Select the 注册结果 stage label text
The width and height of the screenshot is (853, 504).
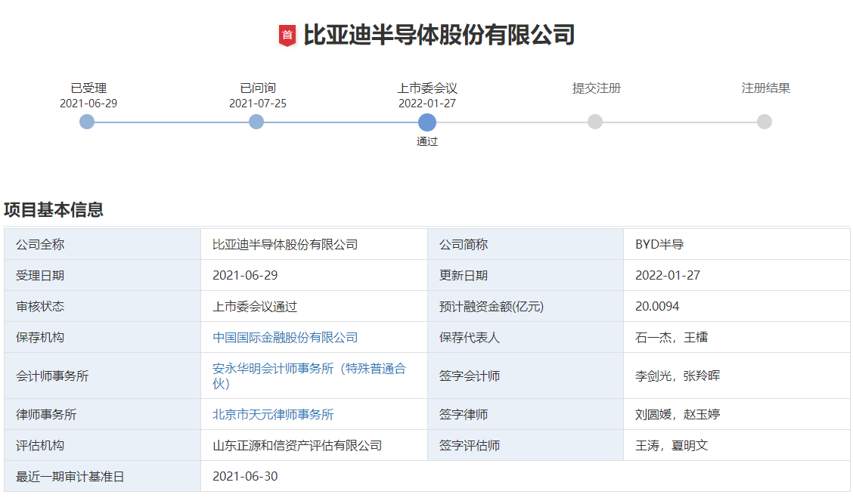[765, 88]
